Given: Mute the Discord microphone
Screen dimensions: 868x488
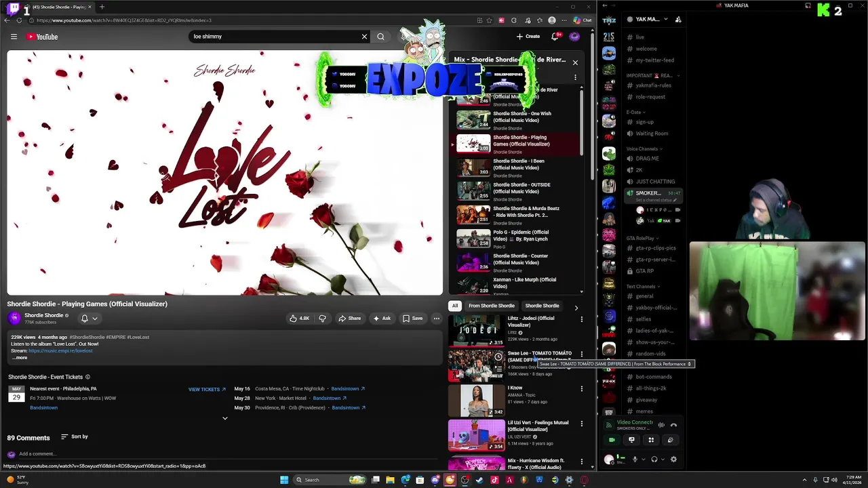Looking at the screenshot, I should [635, 460].
